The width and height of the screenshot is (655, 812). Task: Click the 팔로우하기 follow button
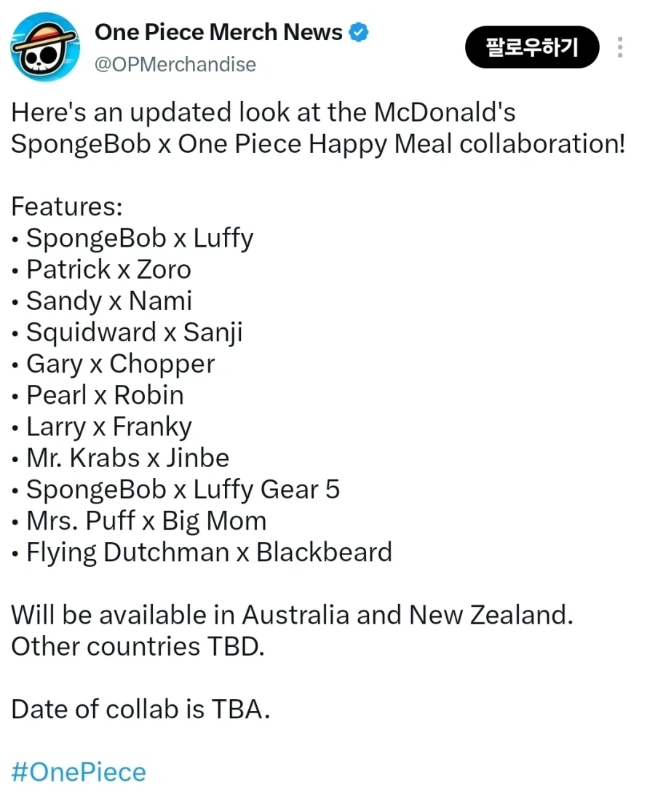tap(532, 47)
